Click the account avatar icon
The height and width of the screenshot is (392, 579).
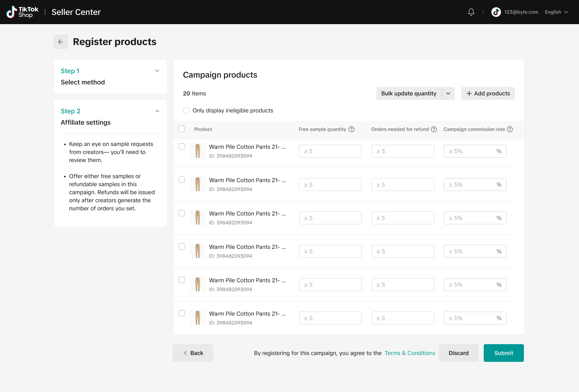[496, 12]
